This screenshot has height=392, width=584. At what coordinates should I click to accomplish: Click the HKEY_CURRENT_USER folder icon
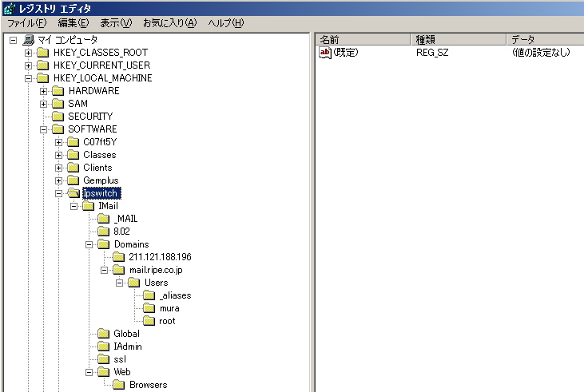point(43,65)
